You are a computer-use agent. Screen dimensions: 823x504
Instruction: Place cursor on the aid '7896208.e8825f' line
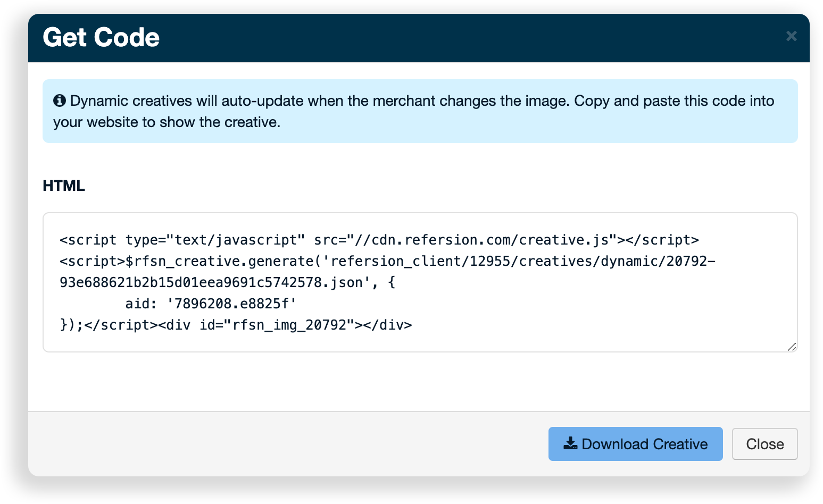211,304
